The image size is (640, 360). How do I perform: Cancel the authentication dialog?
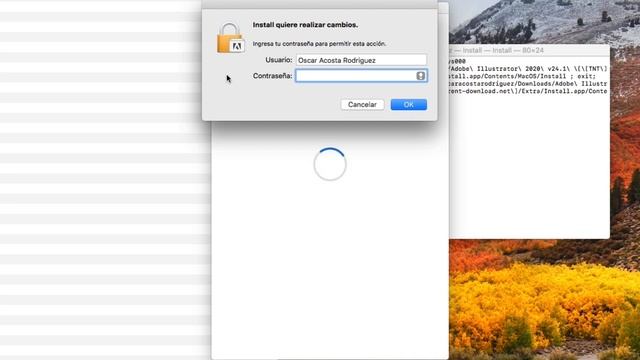pos(362,104)
